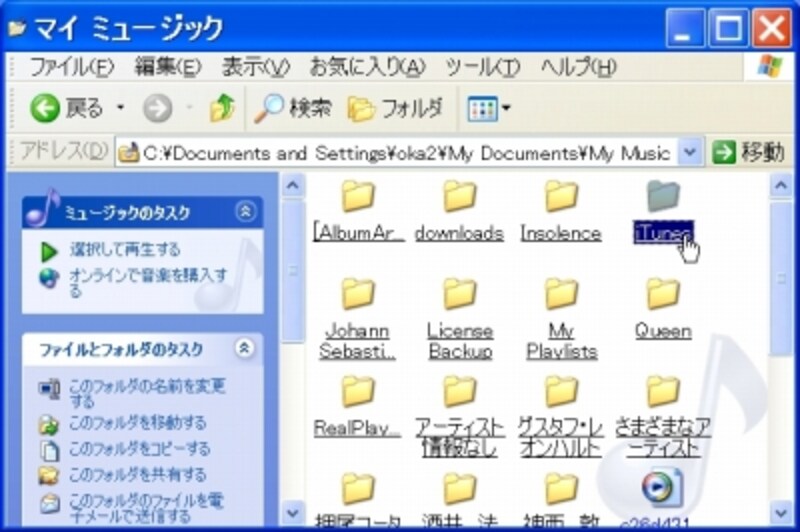Click up arrow of task pane scrollbar
800x532 pixels.
tap(292, 186)
